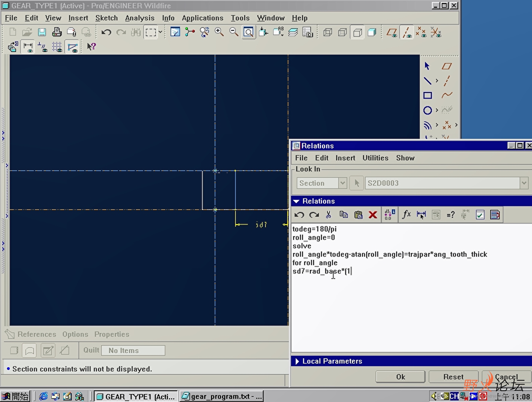Click the Repaint screen icon
Image resolution: width=532 pixels, height=402 pixels.
click(175, 32)
